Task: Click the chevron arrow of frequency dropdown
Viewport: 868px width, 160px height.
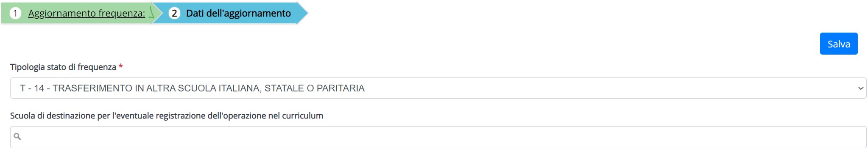Action: tap(861, 88)
